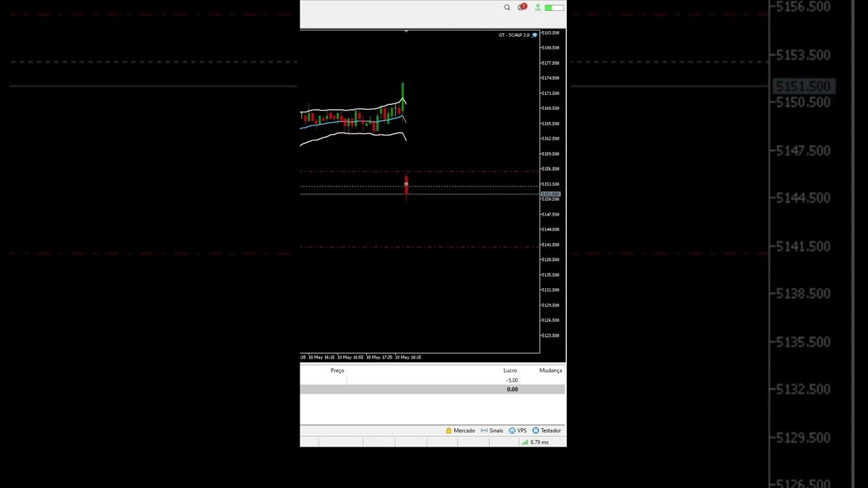This screenshot has width=868, height=488.
Task: Sort by the Preço column header
Action: click(x=337, y=371)
